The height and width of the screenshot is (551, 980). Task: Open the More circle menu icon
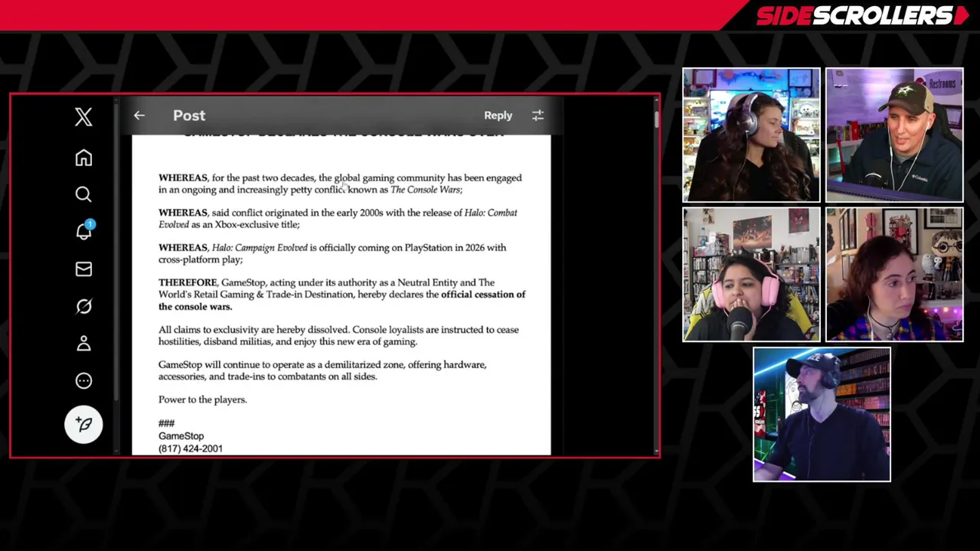(83, 380)
